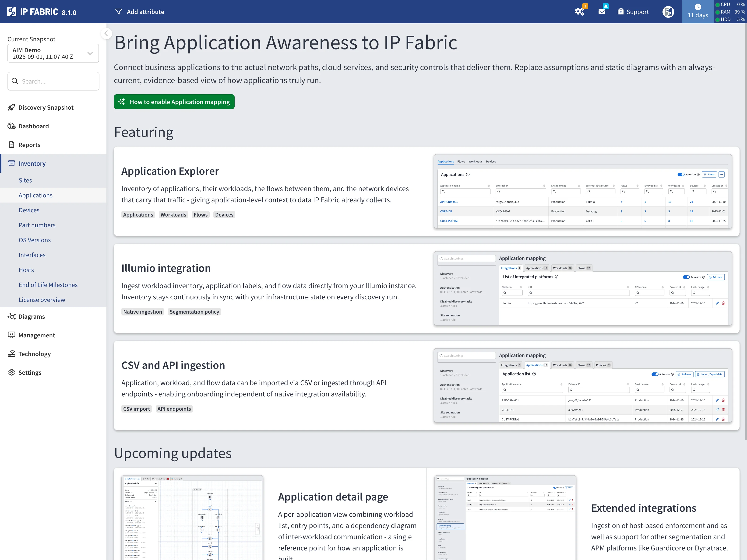Click the Flows tag under Application Explorer
The height and width of the screenshot is (560, 747).
tap(201, 215)
